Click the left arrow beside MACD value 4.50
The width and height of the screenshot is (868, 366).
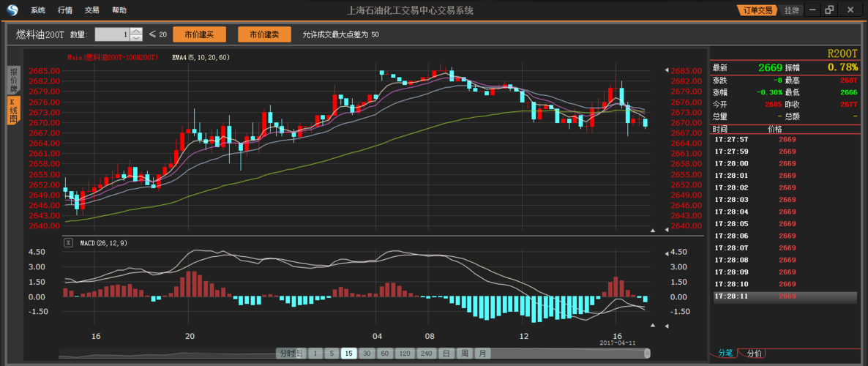point(667,252)
